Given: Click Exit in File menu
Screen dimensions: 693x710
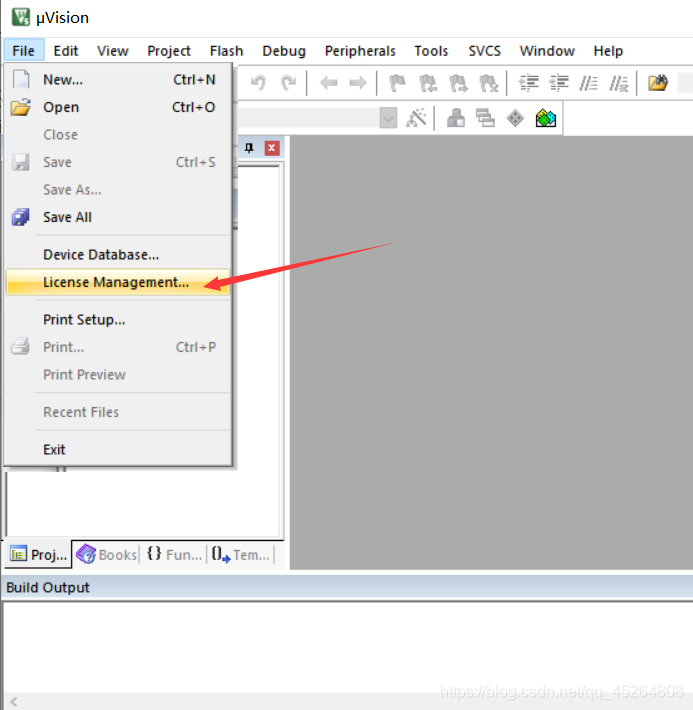Looking at the screenshot, I should click(x=118, y=450).
